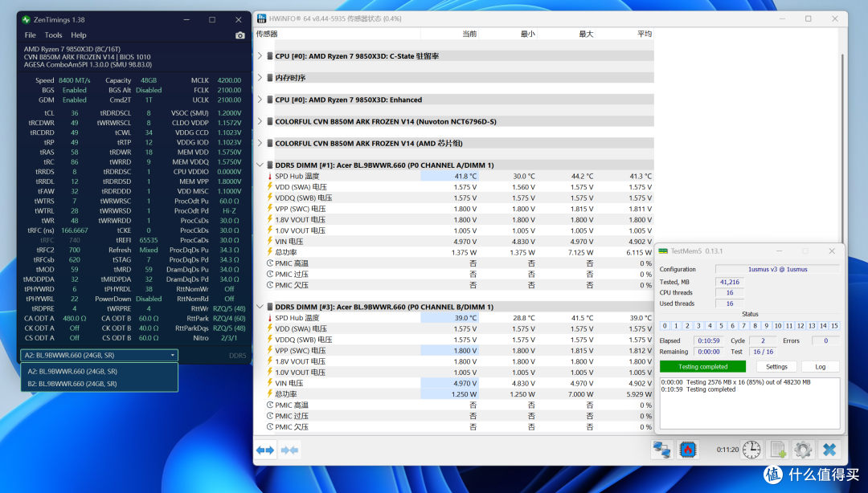
Task: Open the Tools menu in ZenTimings
Action: (x=53, y=35)
